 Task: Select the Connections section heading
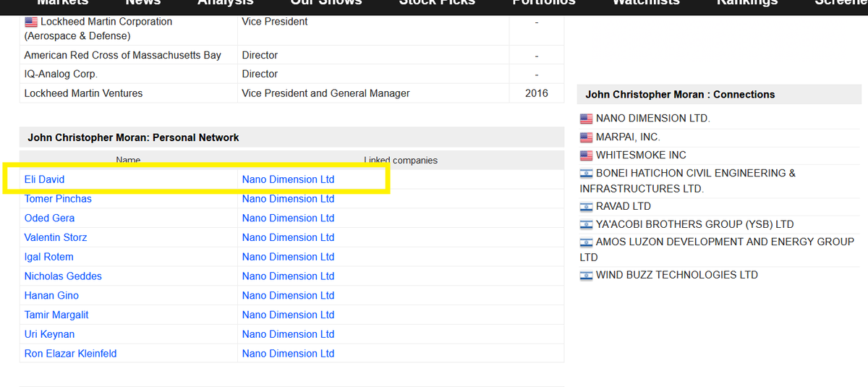pyautogui.click(x=720, y=94)
